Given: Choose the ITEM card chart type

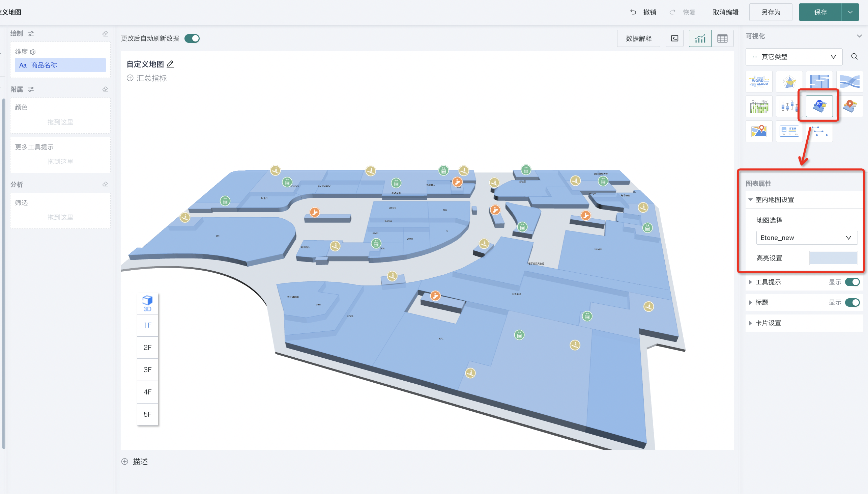Looking at the screenshot, I should tap(789, 131).
